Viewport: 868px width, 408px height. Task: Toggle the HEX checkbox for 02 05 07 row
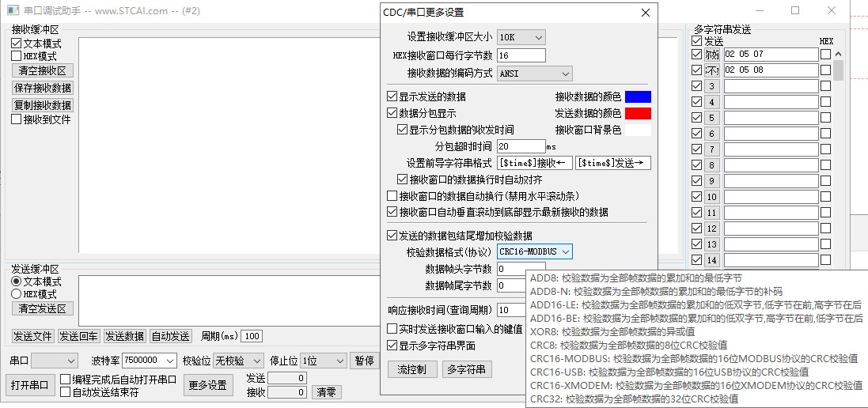pos(825,55)
